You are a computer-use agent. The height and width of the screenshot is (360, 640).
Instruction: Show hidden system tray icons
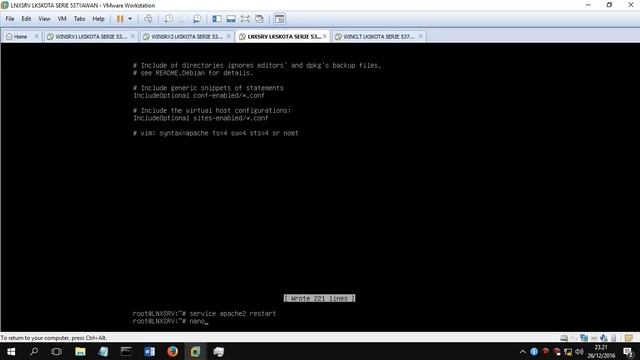pos(522,351)
